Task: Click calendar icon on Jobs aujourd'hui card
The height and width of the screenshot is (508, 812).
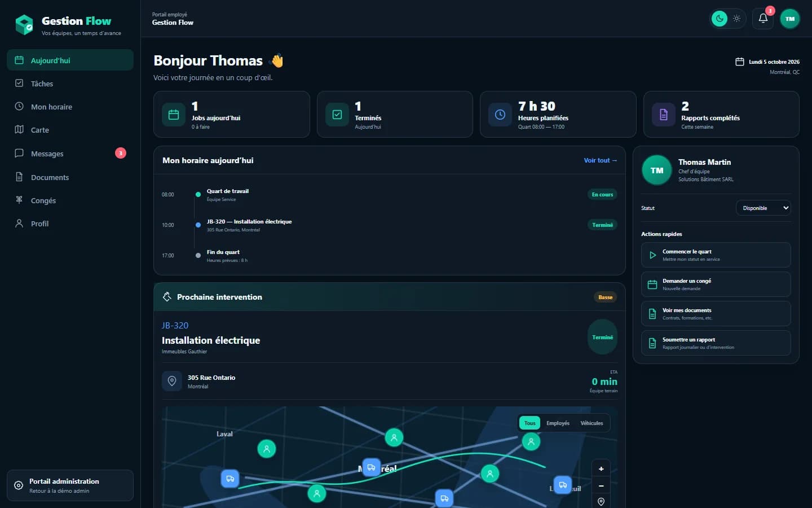Action: click(x=174, y=115)
